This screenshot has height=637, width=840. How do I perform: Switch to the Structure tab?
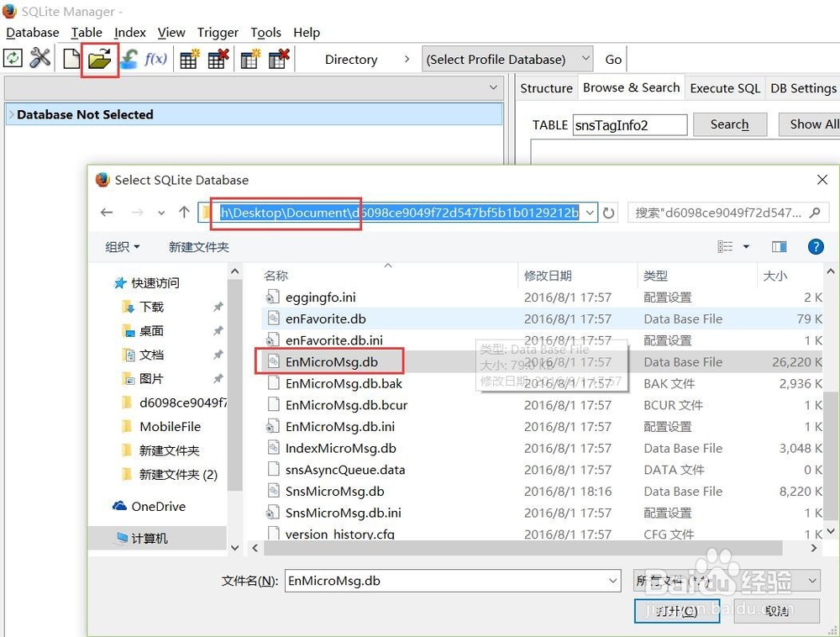(x=547, y=88)
